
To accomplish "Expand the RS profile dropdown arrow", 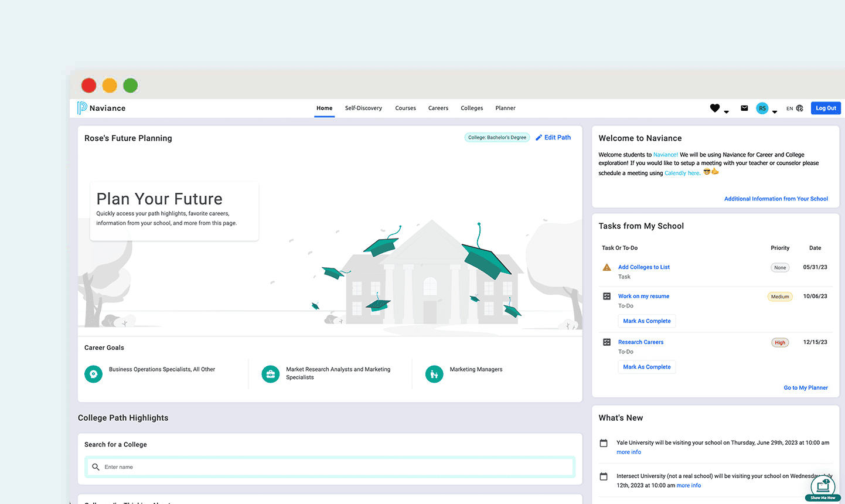I will 775,111.
